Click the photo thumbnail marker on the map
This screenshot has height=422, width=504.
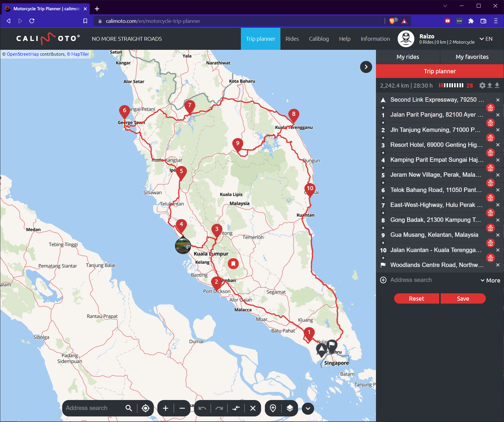pos(183,246)
